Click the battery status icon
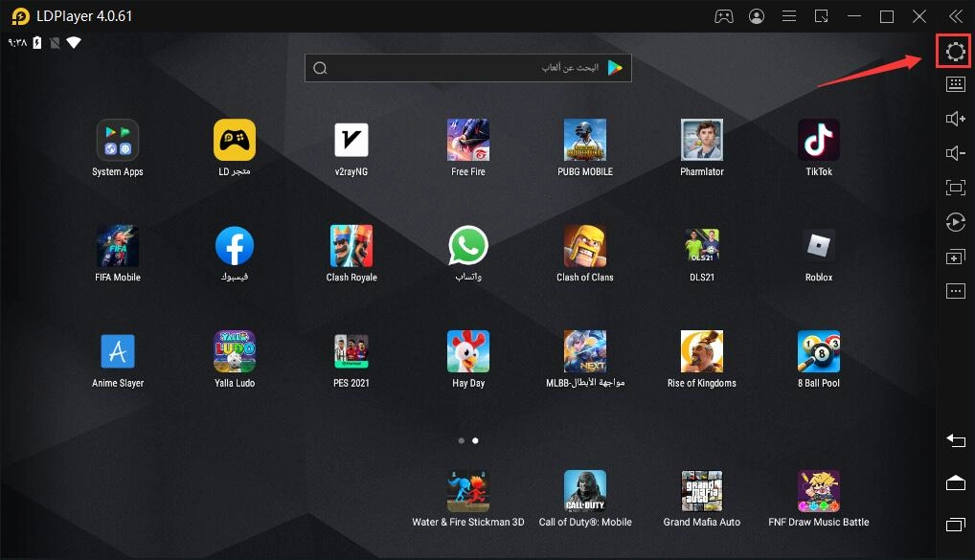The image size is (975, 560). coord(37,42)
